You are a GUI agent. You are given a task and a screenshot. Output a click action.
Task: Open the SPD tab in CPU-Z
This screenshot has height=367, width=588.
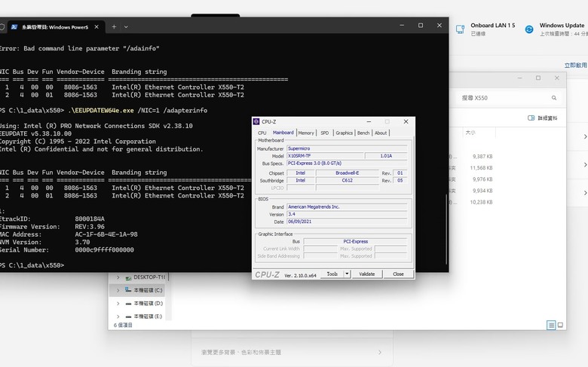(325, 133)
